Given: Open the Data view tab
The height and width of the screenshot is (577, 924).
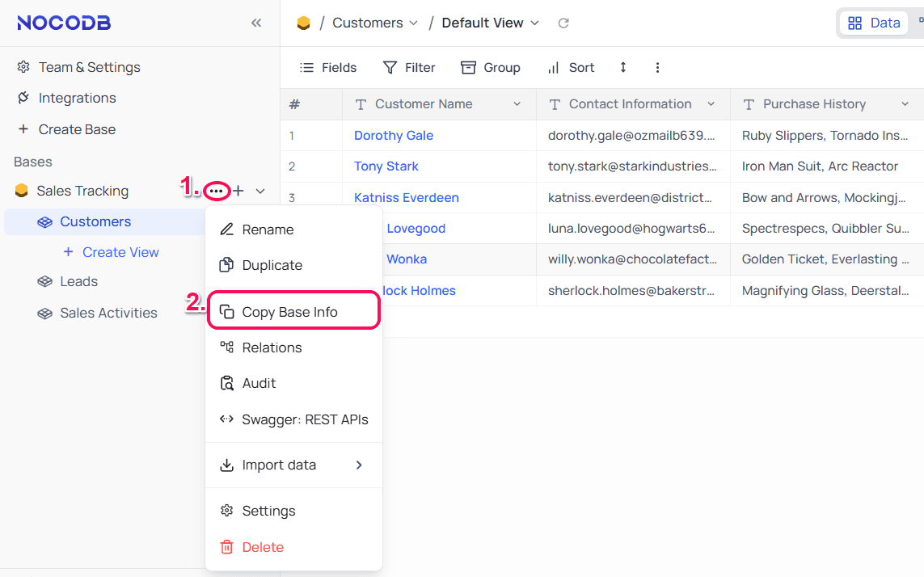Looking at the screenshot, I should 874,23.
